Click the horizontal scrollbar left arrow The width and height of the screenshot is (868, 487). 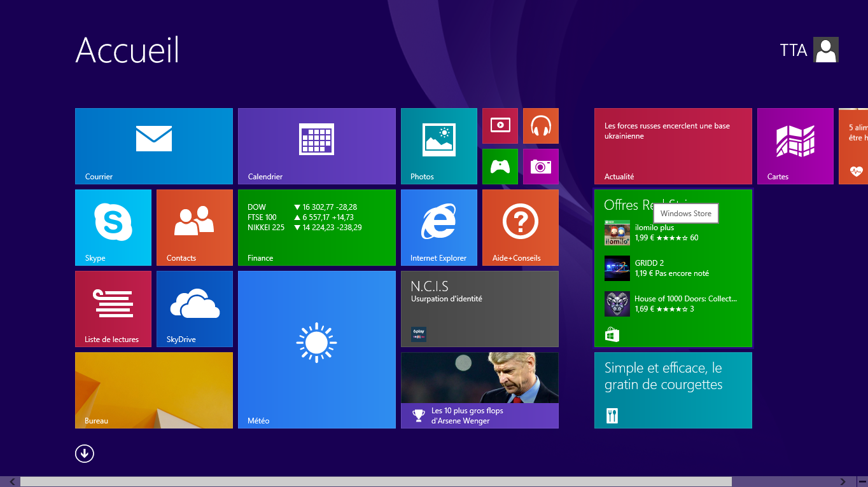click(x=11, y=482)
